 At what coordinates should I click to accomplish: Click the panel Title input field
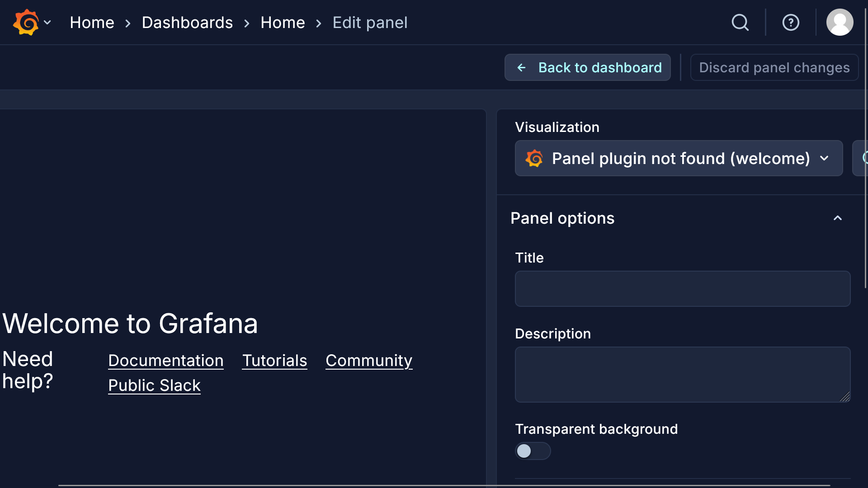[682, 289]
